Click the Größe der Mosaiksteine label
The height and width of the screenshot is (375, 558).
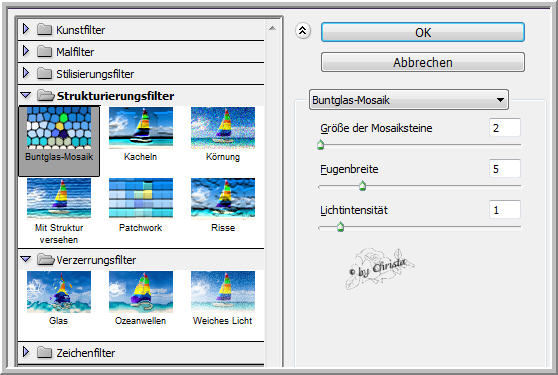pos(376,128)
